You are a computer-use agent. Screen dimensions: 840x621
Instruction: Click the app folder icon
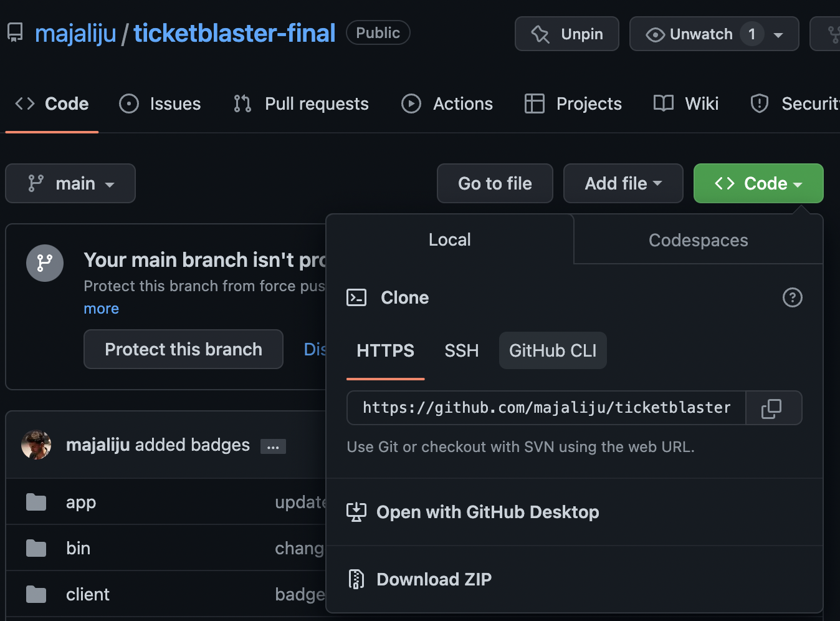[36, 502]
